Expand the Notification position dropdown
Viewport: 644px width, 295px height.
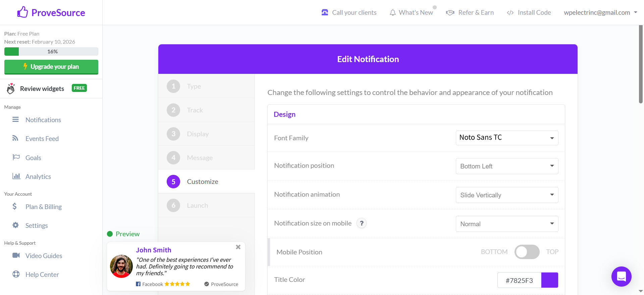[507, 166]
